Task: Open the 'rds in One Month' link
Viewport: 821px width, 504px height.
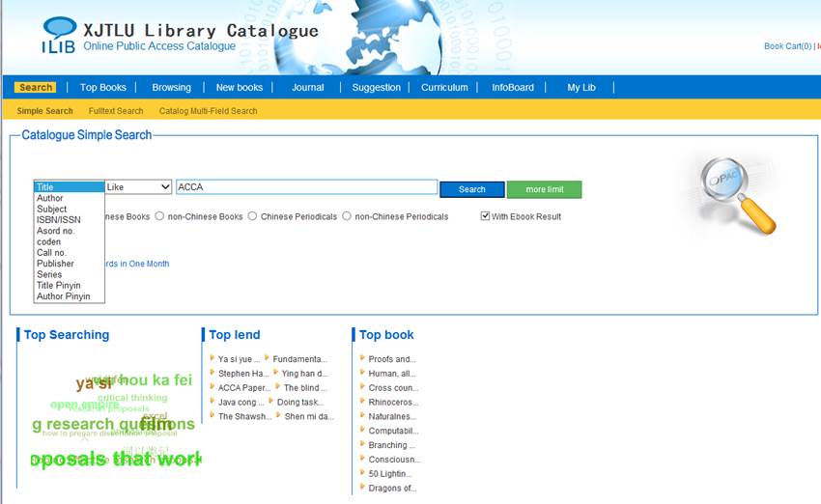Action: click(137, 264)
